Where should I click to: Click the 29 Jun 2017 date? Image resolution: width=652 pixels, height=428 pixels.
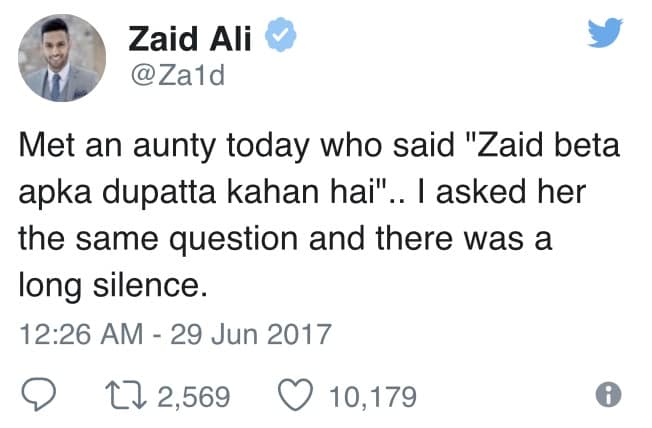pos(251,334)
